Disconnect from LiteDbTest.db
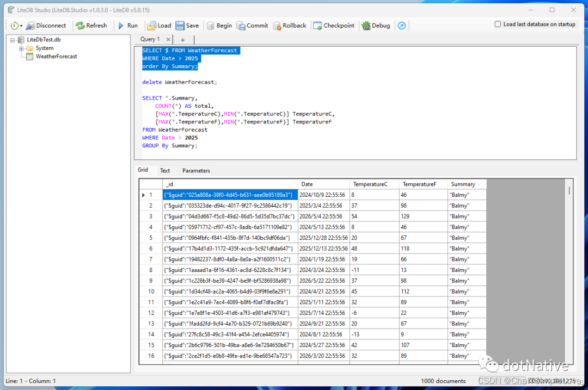 tap(47, 25)
